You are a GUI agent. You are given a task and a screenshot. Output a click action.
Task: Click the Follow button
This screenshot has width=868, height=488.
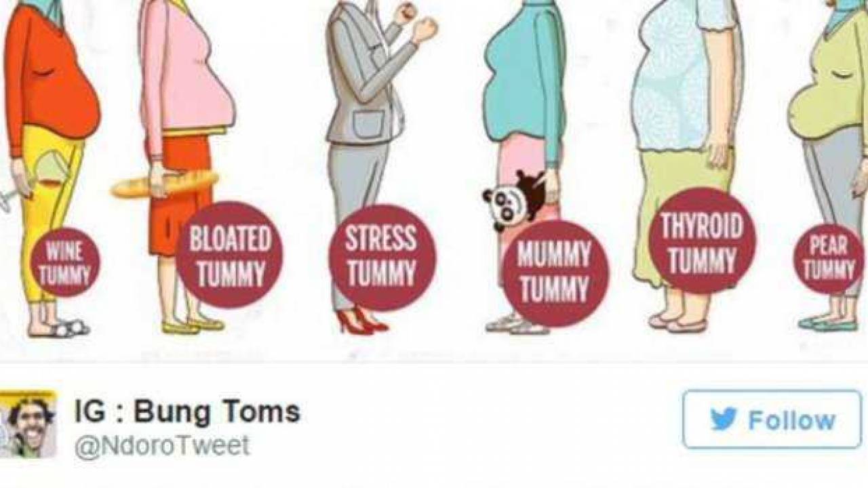(772, 420)
